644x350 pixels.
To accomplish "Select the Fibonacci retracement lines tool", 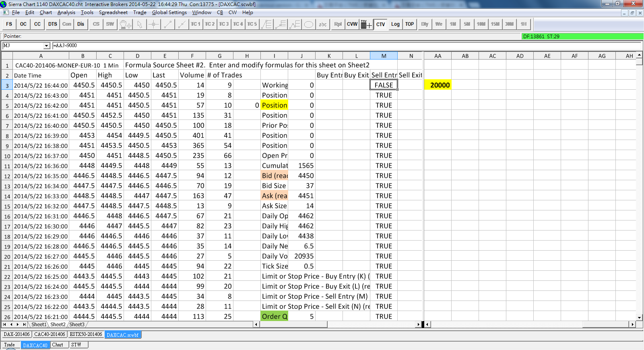I will point(266,25).
